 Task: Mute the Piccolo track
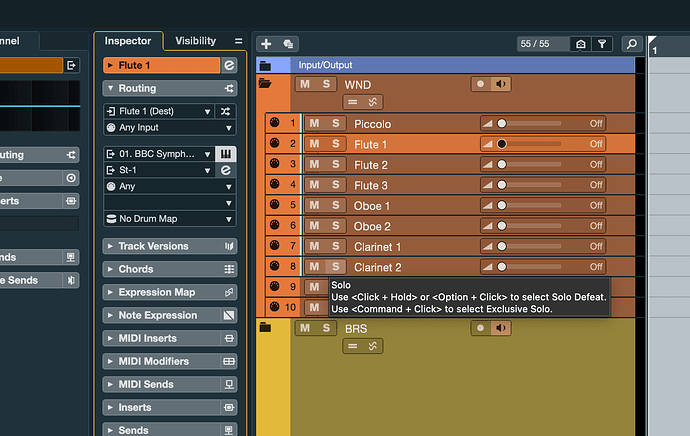(x=313, y=124)
